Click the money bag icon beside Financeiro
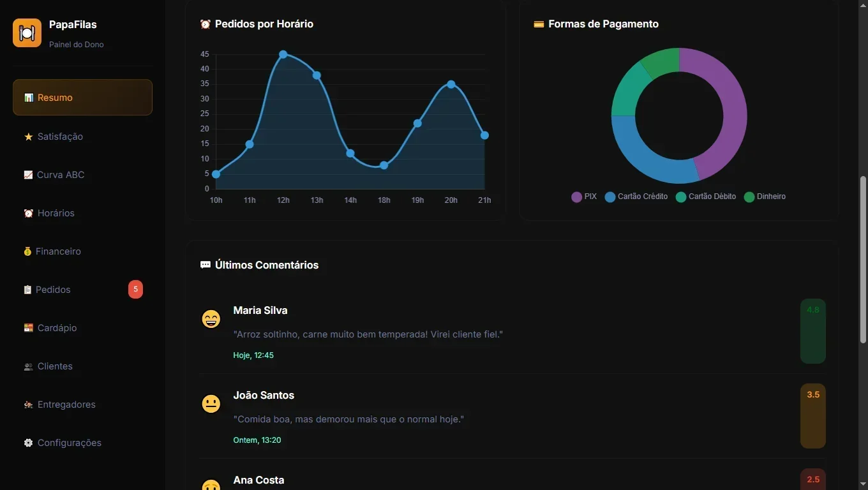 [x=27, y=251]
